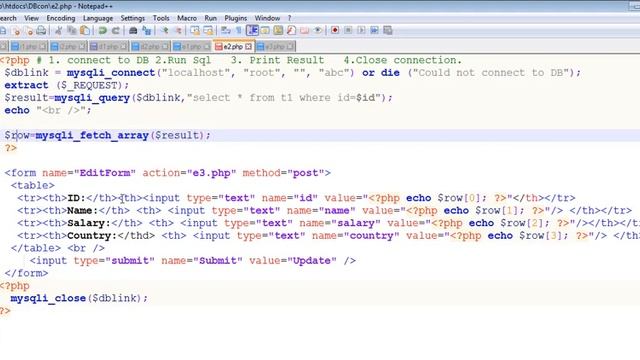Paste from clipboard using the Paste icon
640x360 pixels.
84,31
